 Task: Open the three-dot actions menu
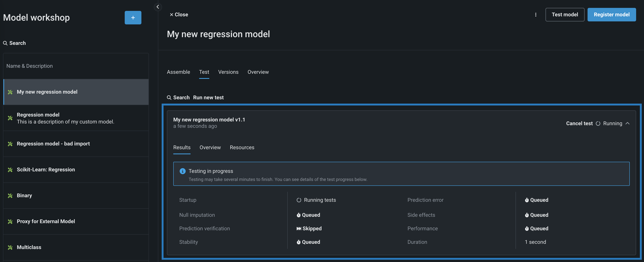pyautogui.click(x=535, y=14)
